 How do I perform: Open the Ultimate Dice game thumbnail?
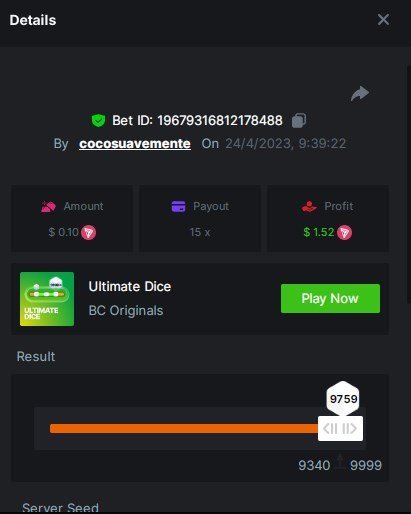coord(47,299)
